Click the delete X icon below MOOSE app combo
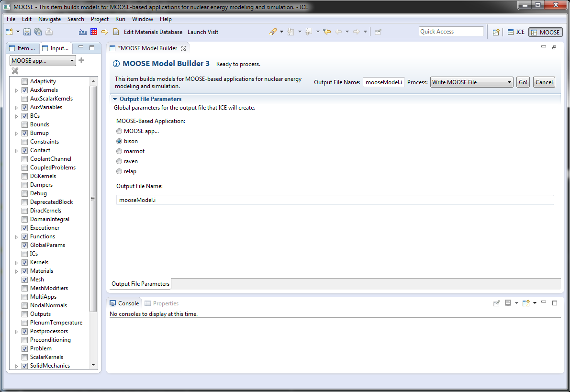The image size is (570, 392). pos(15,71)
